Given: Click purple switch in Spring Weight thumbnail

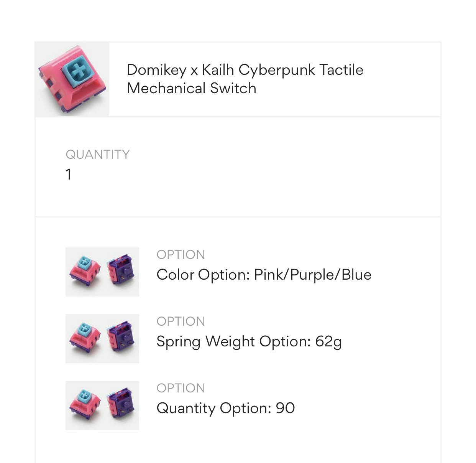Looking at the screenshot, I should [x=121, y=338].
